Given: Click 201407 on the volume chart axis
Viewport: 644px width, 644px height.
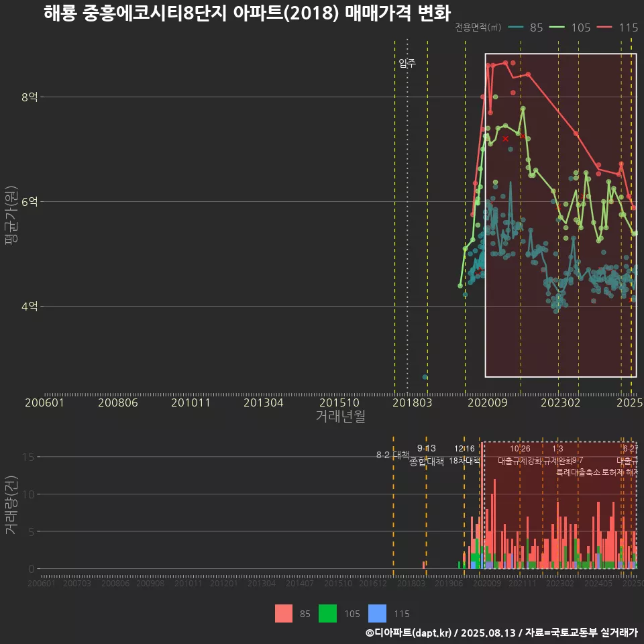Looking at the screenshot, I should 299,583.
